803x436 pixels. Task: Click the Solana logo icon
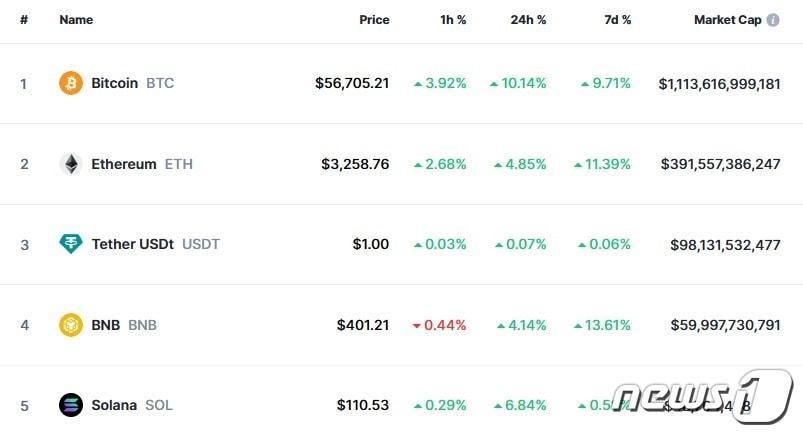(x=71, y=405)
